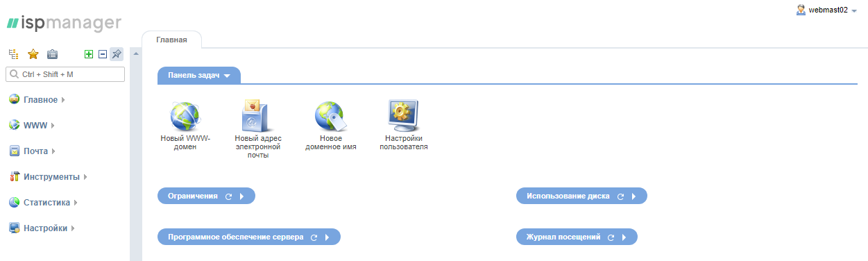Expand arrow next to Инструменты
Image resolution: width=868 pixels, height=261 pixels.
point(85,177)
